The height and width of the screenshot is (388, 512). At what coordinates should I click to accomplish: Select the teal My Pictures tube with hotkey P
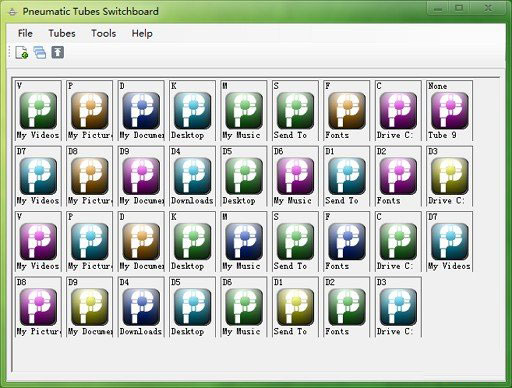[x=90, y=241]
